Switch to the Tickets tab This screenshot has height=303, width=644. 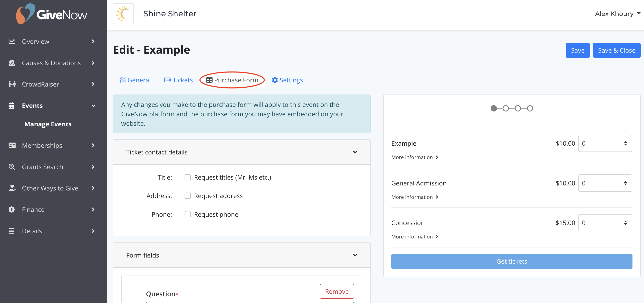[178, 80]
